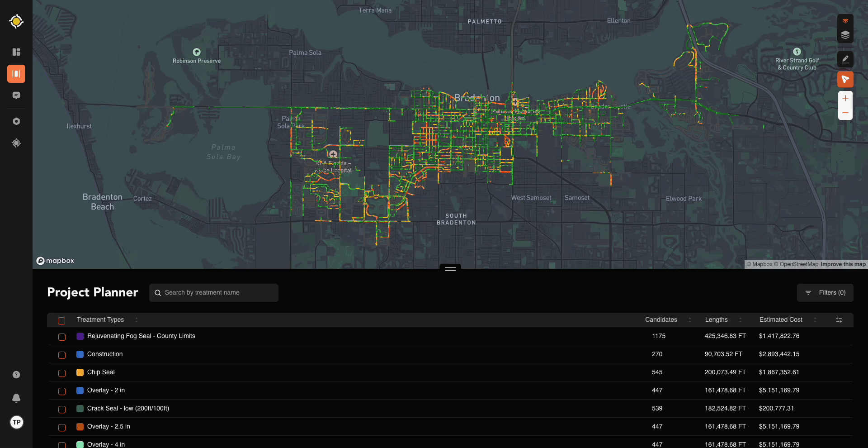
Task: Activate the cursor selection tool on map
Action: click(x=845, y=79)
